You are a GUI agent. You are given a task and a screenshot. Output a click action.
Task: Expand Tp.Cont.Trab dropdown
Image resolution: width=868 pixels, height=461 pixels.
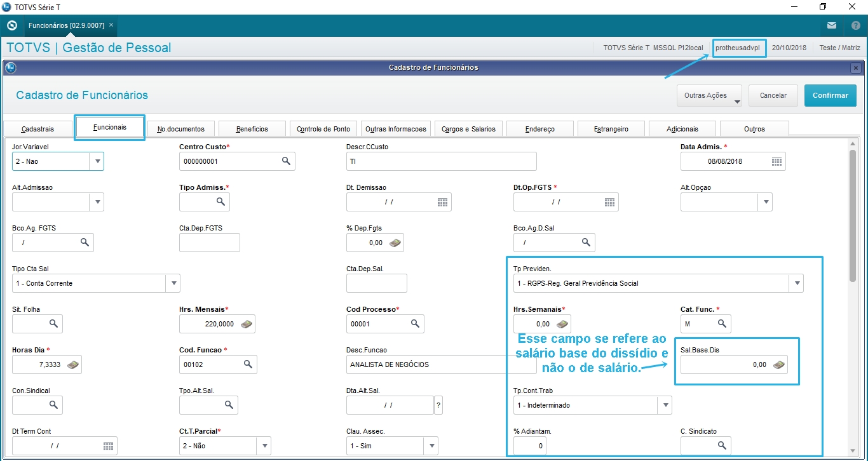[x=665, y=405]
